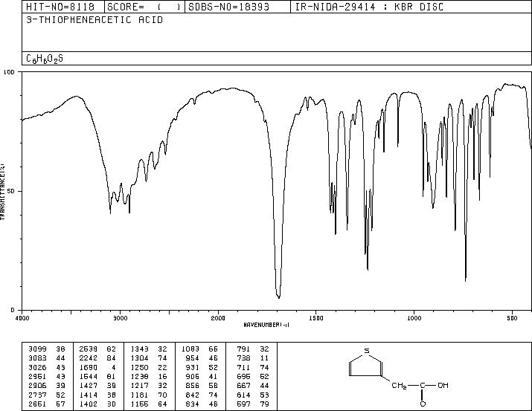
Task: Click the 2000 wavenumber axis label
Action: coord(218,318)
